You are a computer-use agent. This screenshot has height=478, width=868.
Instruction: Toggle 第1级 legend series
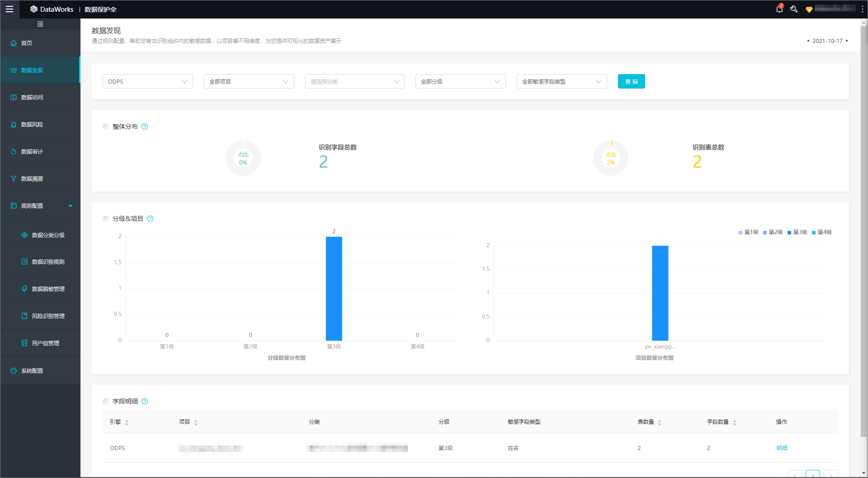click(748, 232)
